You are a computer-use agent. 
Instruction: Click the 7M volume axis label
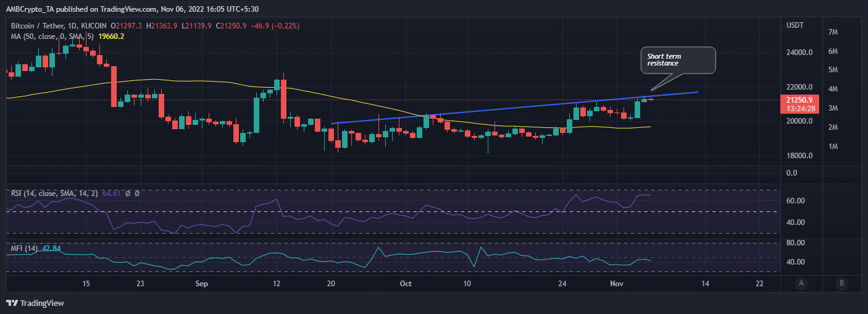click(x=832, y=32)
